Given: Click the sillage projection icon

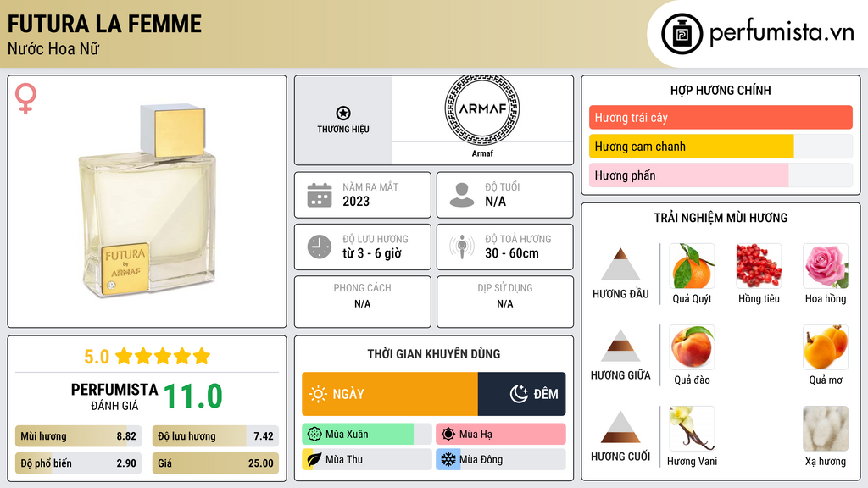Looking at the screenshot, I should (462, 247).
